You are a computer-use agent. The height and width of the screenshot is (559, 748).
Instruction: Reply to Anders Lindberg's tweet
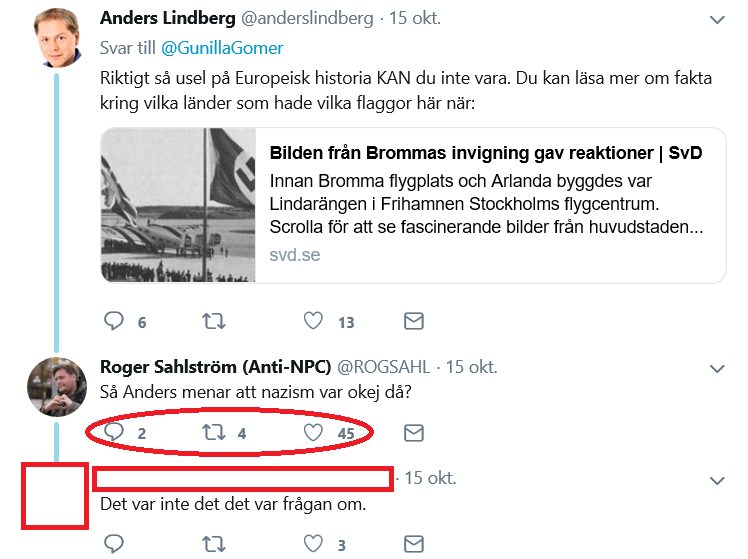(x=115, y=321)
